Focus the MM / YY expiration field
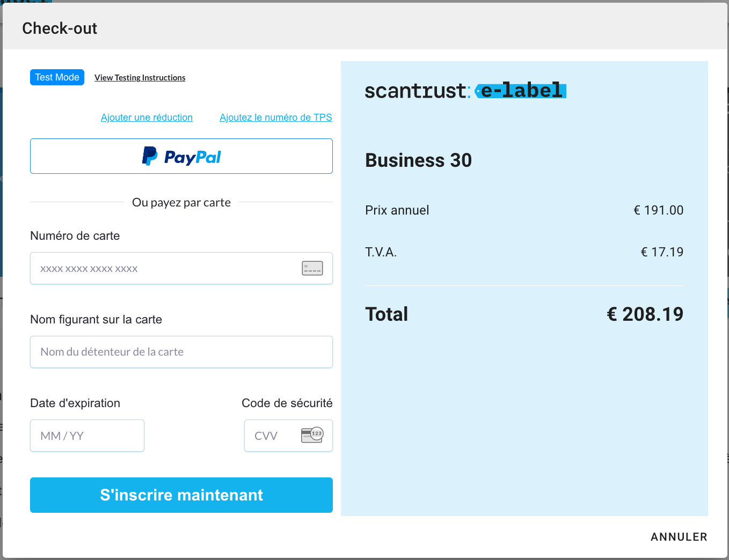729x560 pixels. (87, 436)
